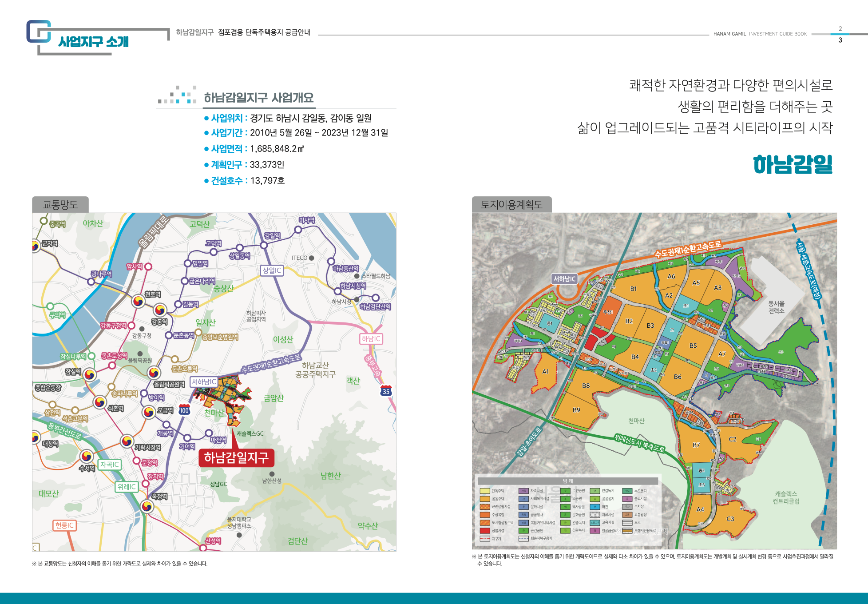Click the 암사역 pink station circle
Image resolution: width=868 pixels, height=604 pixels.
pos(148,266)
